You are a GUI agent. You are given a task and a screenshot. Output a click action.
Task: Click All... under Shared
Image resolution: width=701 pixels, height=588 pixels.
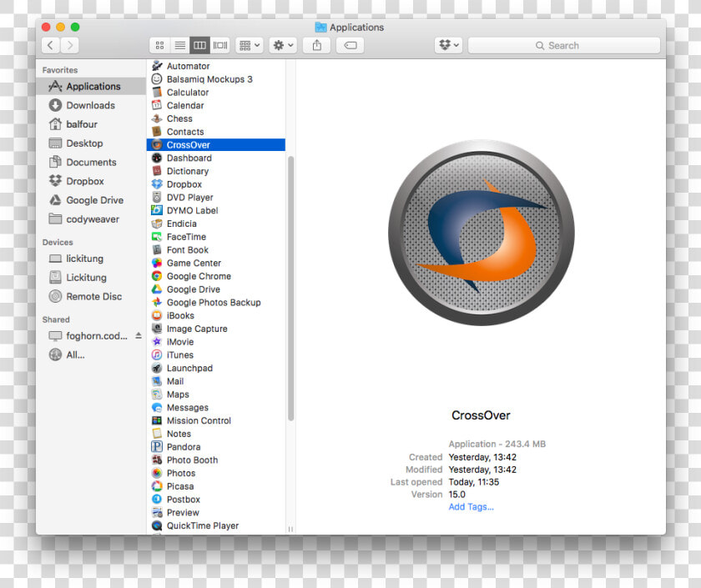91,354
